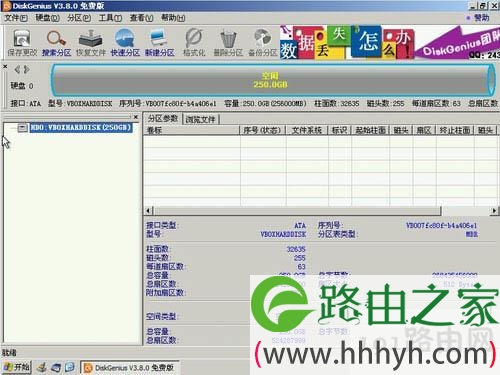Click the partition list horizontal scrollbar right arrow
Image resolution: width=500 pixels, height=375 pixels.
pos(494,211)
